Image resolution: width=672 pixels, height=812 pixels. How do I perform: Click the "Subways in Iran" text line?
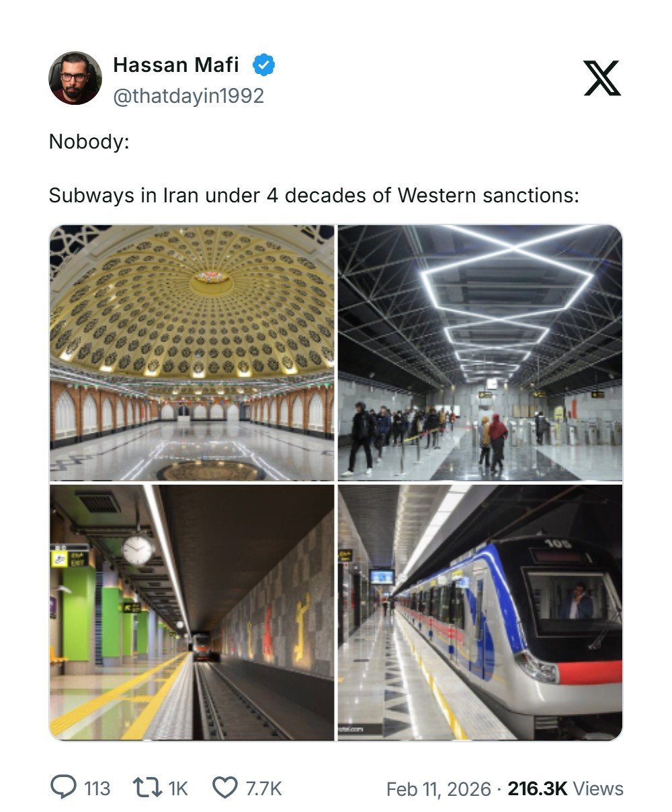[313, 195]
